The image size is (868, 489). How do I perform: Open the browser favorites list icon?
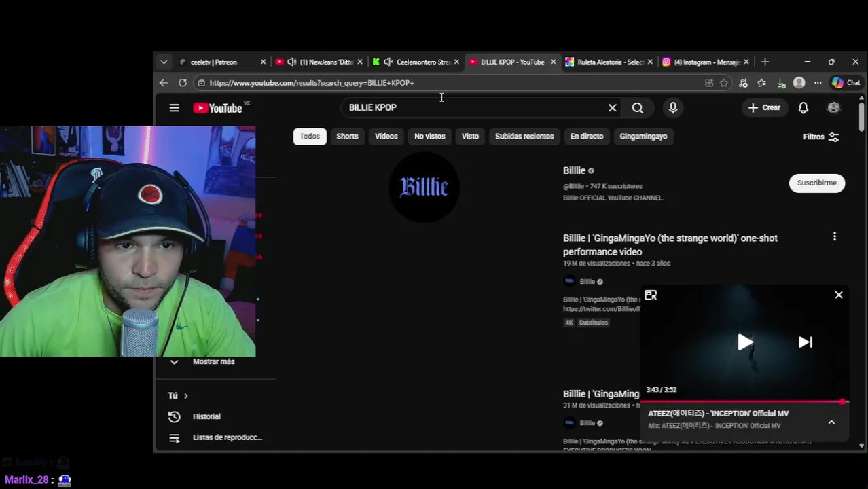[761, 83]
